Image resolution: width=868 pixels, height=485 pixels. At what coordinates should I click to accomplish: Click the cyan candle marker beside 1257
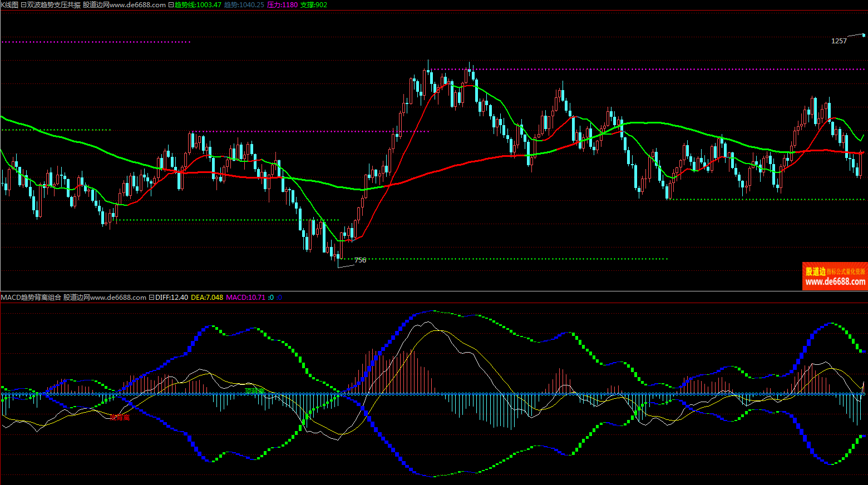[x=864, y=35]
